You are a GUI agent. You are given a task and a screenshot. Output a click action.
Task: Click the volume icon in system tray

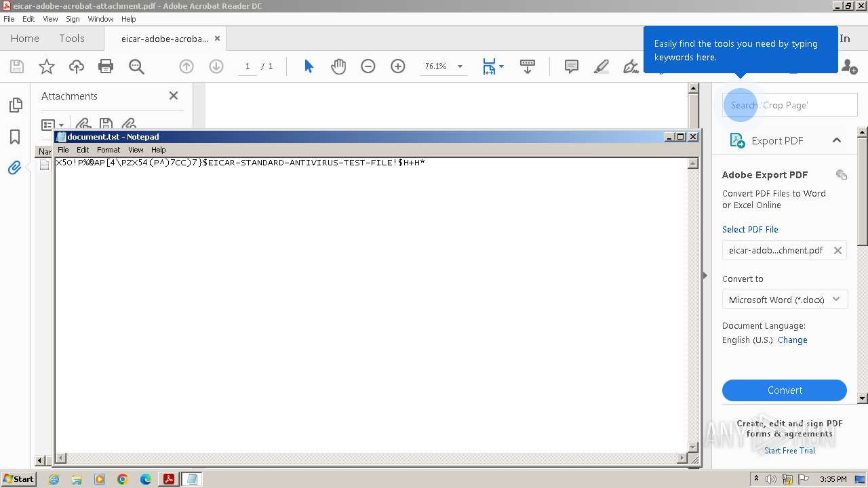click(771, 479)
